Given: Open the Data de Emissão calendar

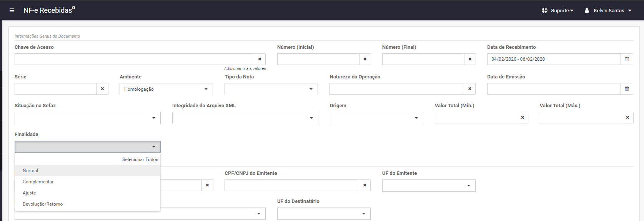Looking at the screenshot, I should coord(627,89).
